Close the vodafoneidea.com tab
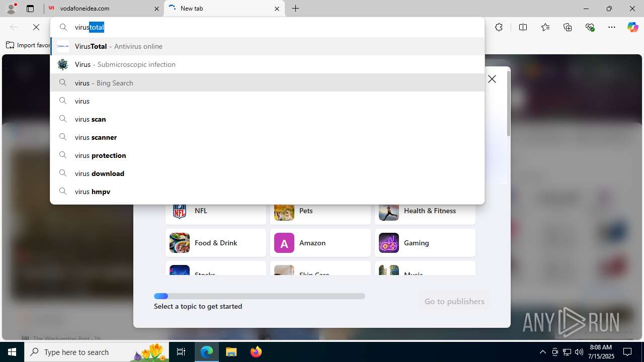 (x=156, y=9)
